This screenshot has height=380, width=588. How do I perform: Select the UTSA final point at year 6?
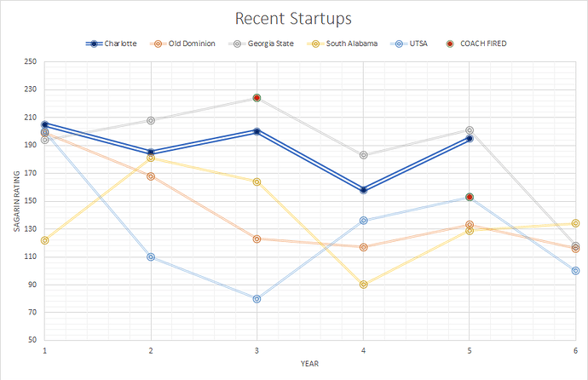575,271
